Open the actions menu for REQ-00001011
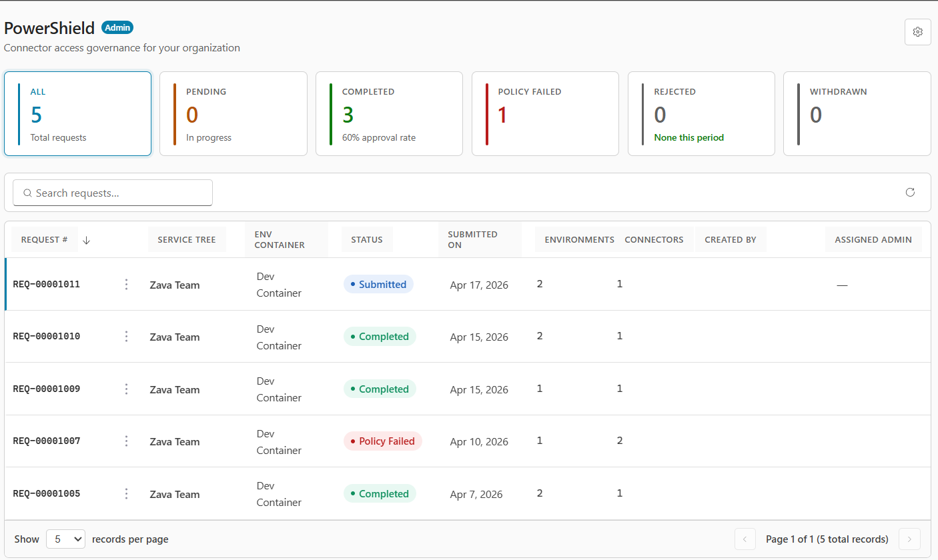938x560 pixels. point(127,285)
